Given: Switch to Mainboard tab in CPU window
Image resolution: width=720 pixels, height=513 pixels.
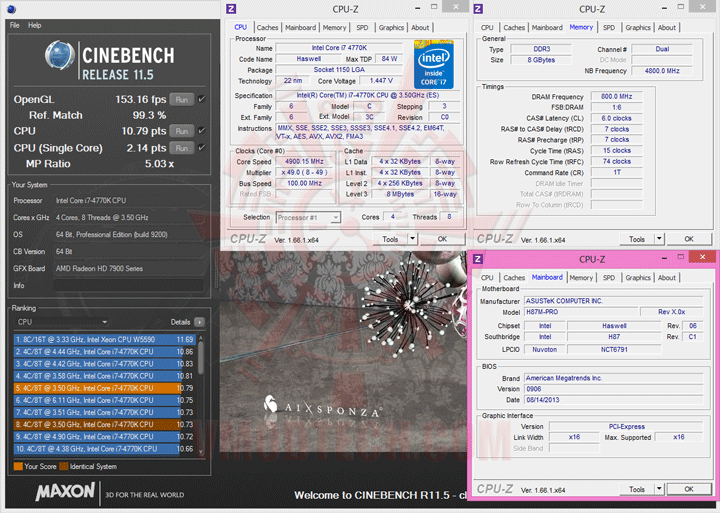Looking at the screenshot, I should coord(300,28).
